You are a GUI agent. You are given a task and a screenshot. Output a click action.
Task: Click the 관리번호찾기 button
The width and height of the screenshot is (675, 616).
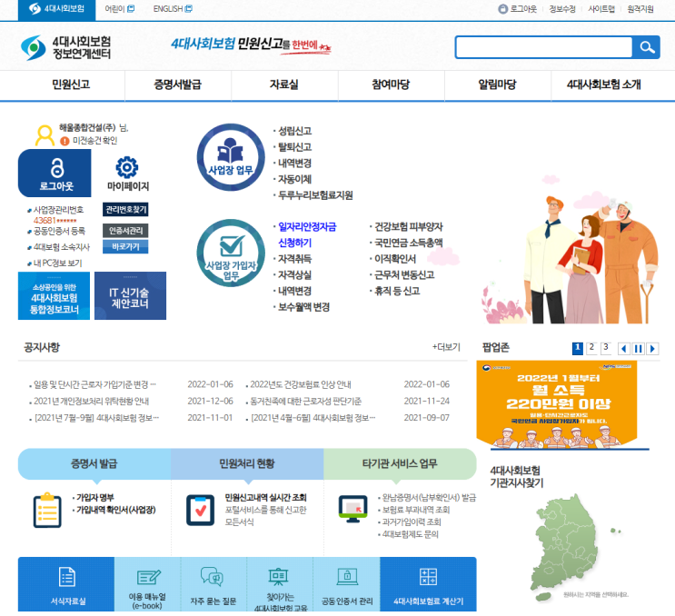pos(125,210)
